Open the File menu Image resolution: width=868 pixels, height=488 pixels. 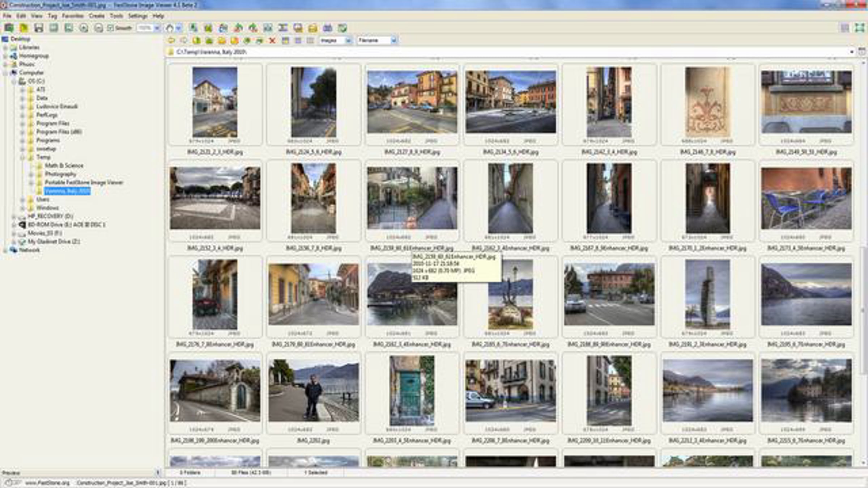tap(7, 16)
